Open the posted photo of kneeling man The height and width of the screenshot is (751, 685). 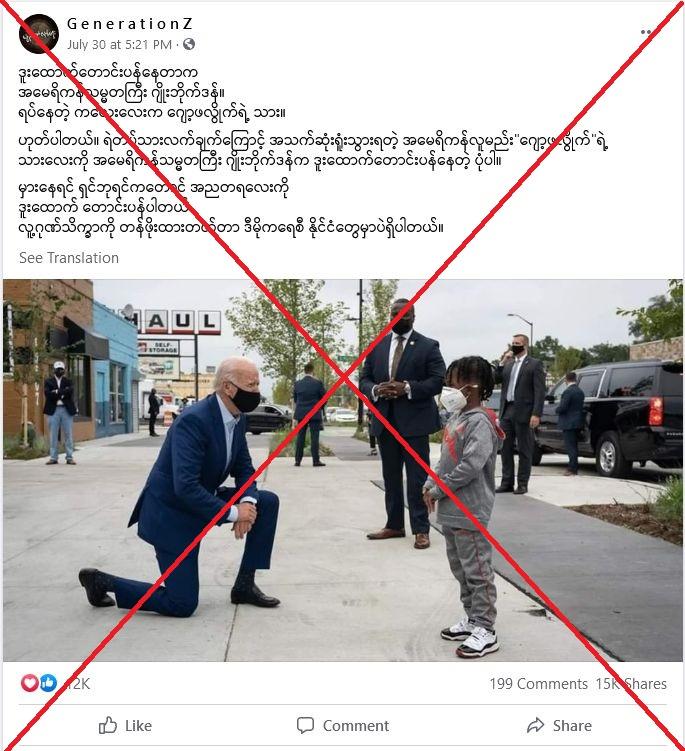[342, 470]
